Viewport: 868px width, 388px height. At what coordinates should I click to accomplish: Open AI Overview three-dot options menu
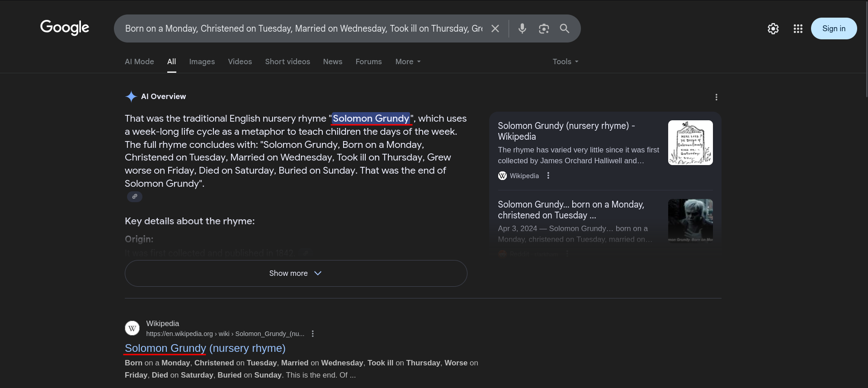pyautogui.click(x=716, y=97)
